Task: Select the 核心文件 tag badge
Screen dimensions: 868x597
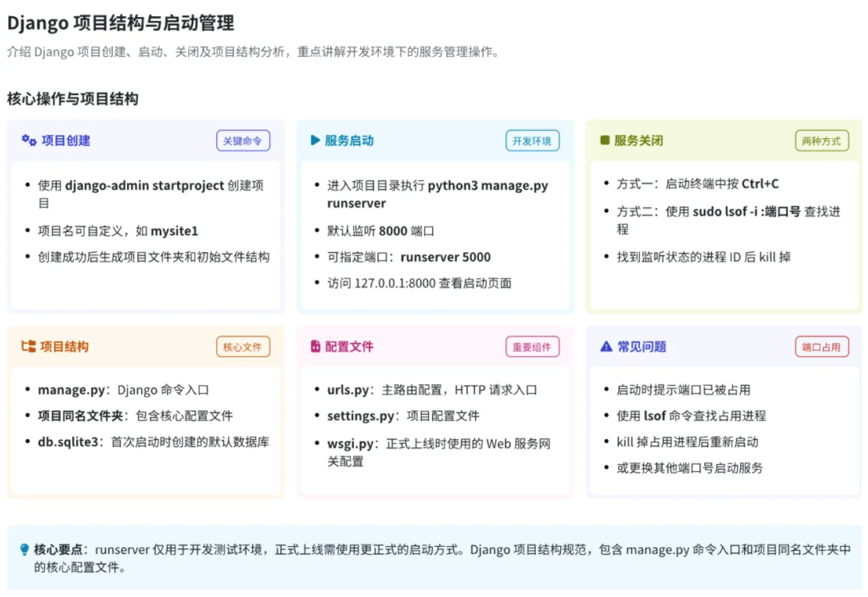Action: click(x=243, y=347)
